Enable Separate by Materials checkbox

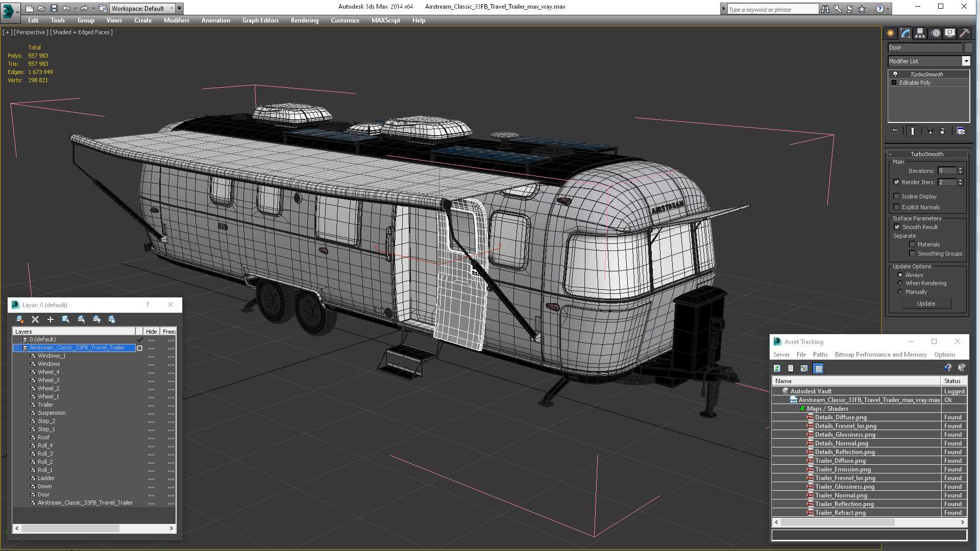tap(912, 244)
